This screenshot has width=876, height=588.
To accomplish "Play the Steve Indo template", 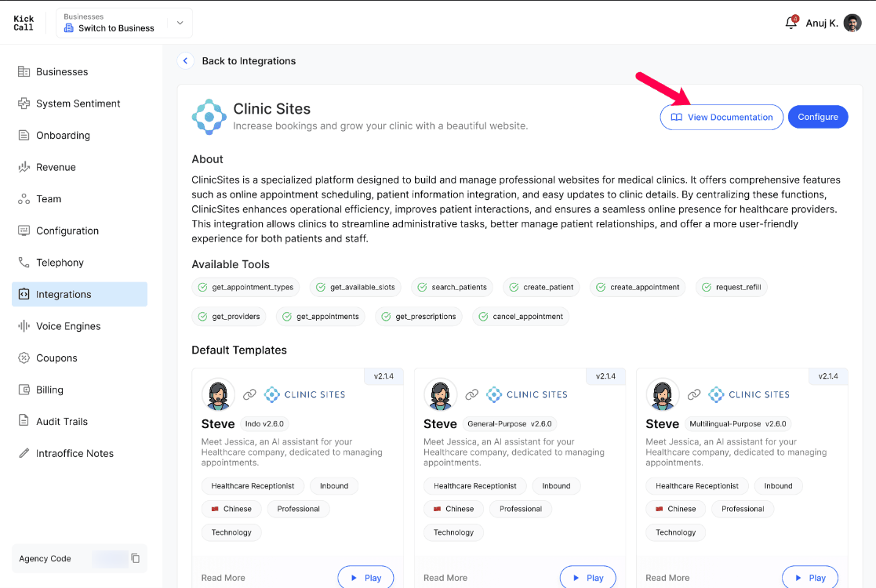I will [365, 577].
